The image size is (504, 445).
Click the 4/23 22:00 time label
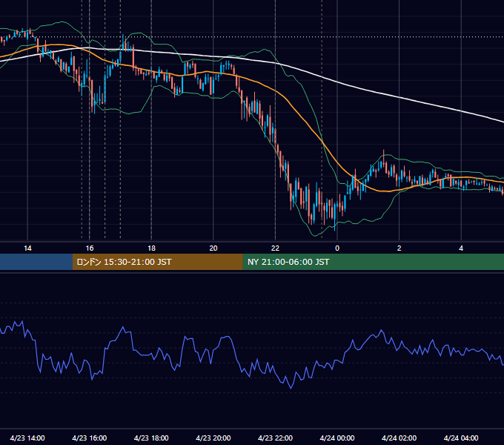275,438
